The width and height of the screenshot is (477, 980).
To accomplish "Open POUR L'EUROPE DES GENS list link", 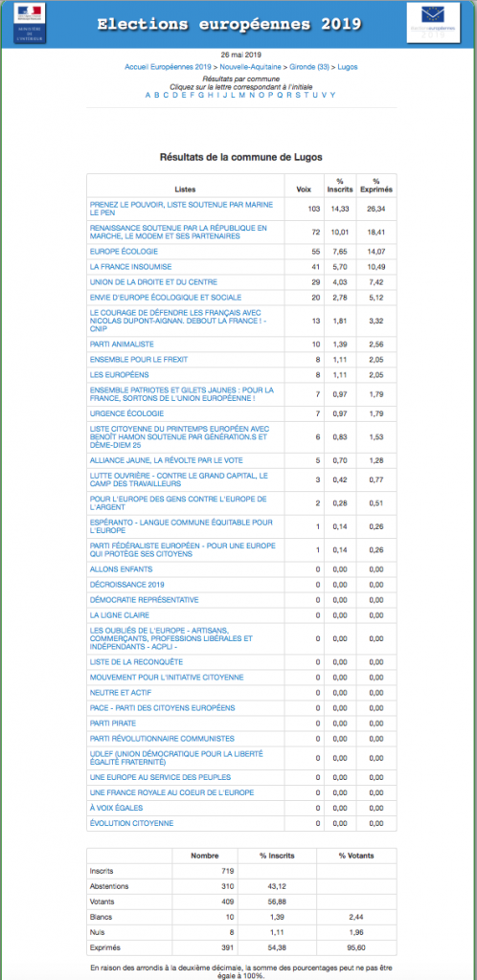I will tap(178, 503).
